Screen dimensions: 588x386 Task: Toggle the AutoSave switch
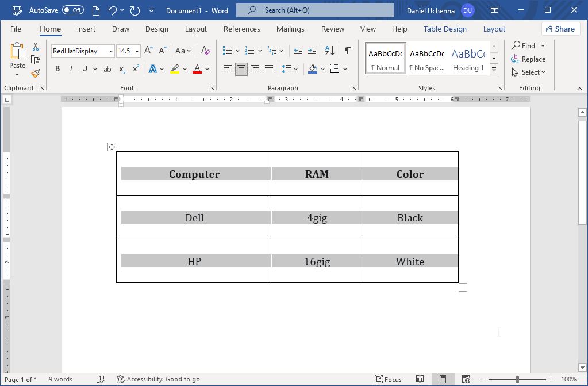[x=72, y=10]
